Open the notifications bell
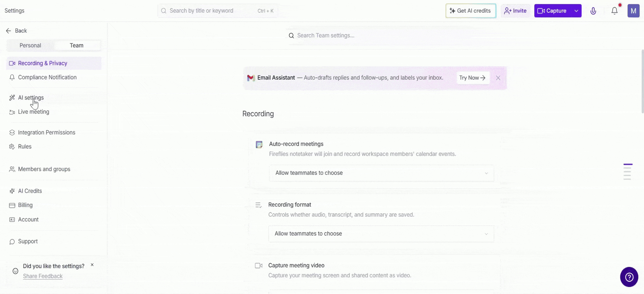 pos(614,11)
